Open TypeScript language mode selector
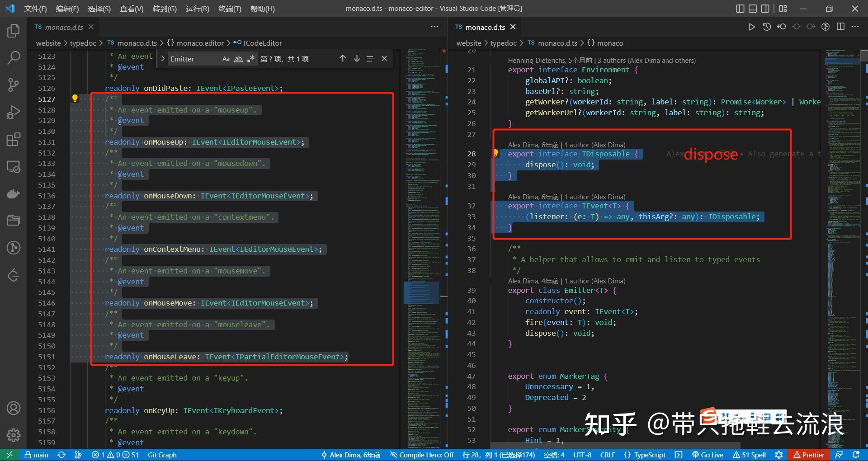868x461 pixels. coord(649,455)
